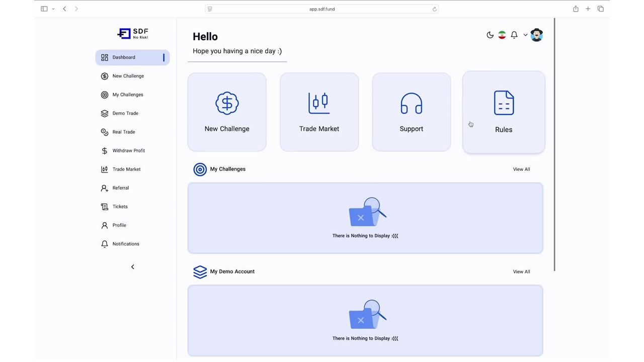Image resolution: width=644 pixels, height=362 pixels.
Task: Click View All for My Demo Account
Action: [x=521, y=272]
